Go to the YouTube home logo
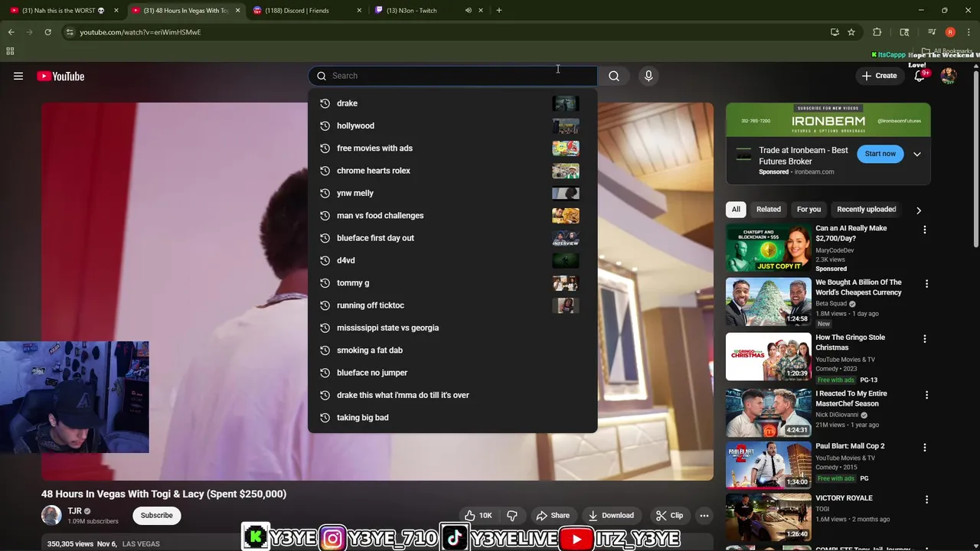This screenshot has height=551, width=980. (60, 76)
